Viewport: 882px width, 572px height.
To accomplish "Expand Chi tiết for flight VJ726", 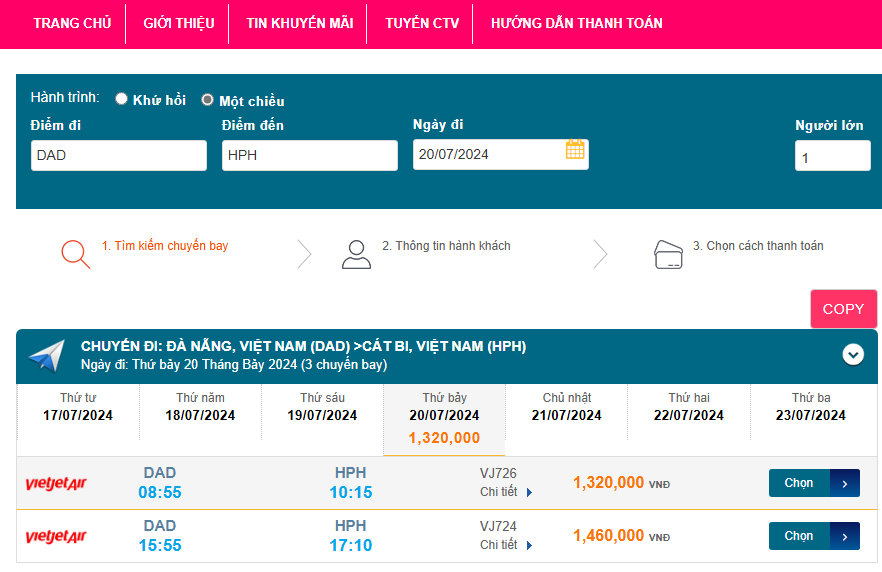I will [x=506, y=492].
